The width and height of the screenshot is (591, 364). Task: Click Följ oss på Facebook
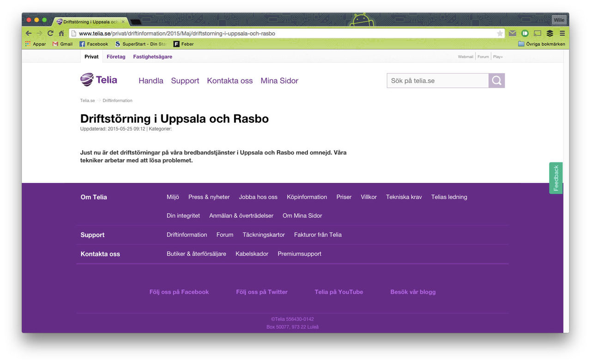tap(179, 292)
